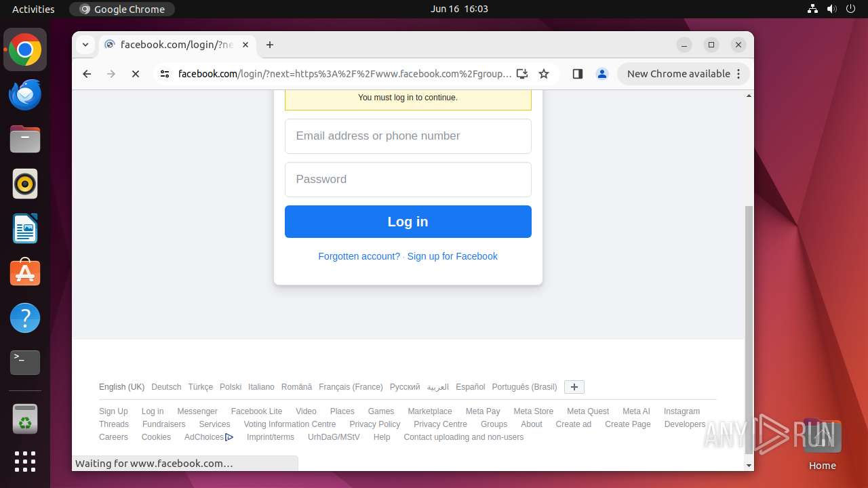Open the Activities overview

[x=33, y=9]
